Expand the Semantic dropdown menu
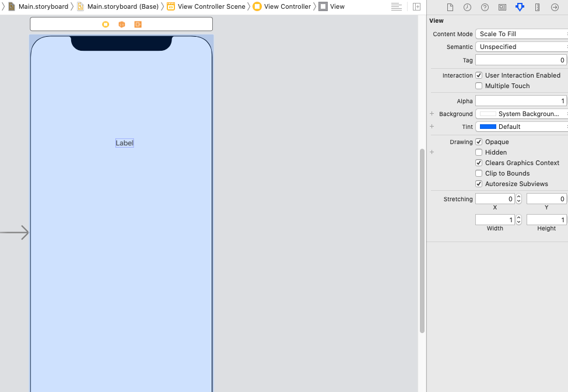The height and width of the screenshot is (392, 568). coord(521,47)
